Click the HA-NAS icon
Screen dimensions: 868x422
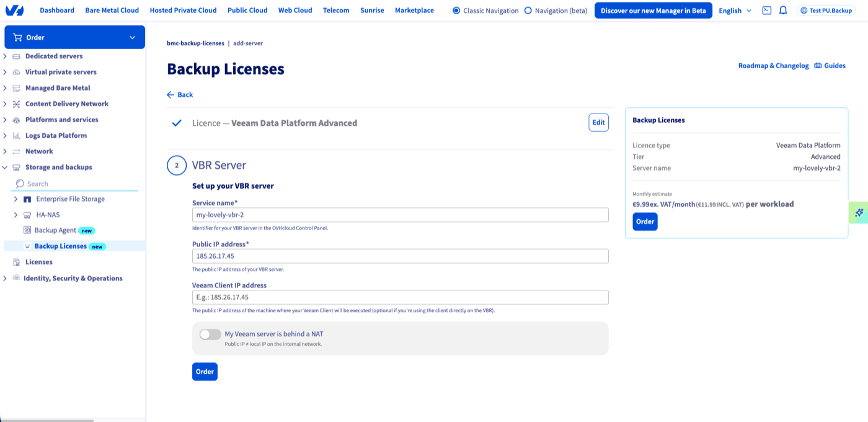pyautogui.click(x=27, y=215)
